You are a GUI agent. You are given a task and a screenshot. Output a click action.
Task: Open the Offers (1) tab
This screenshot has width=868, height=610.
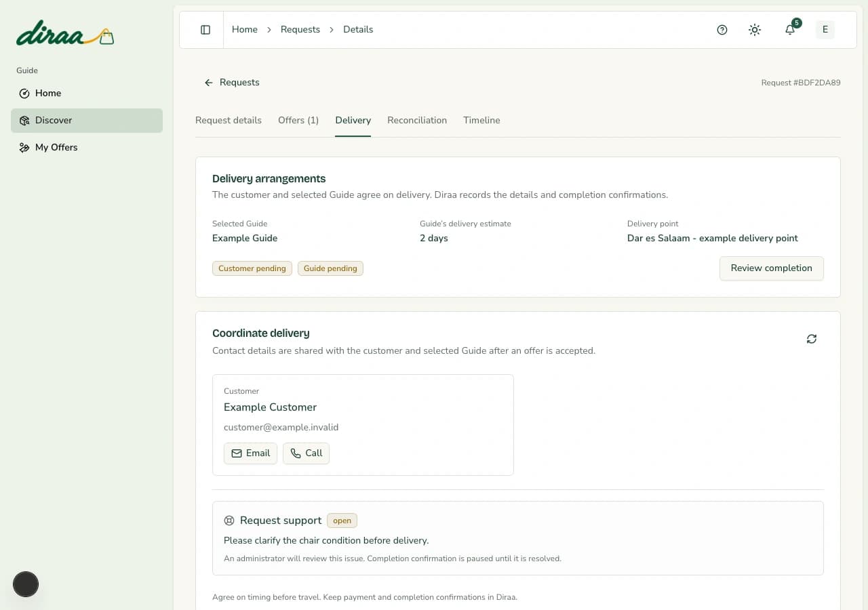click(298, 121)
